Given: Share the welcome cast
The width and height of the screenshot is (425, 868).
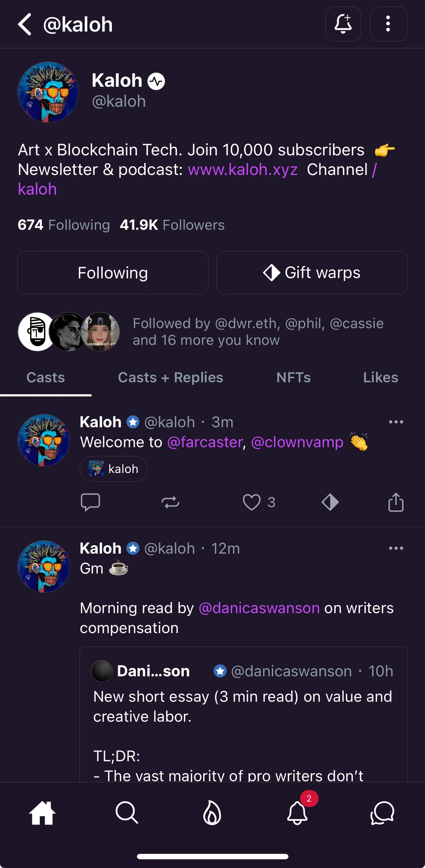Looking at the screenshot, I should point(396,502).
